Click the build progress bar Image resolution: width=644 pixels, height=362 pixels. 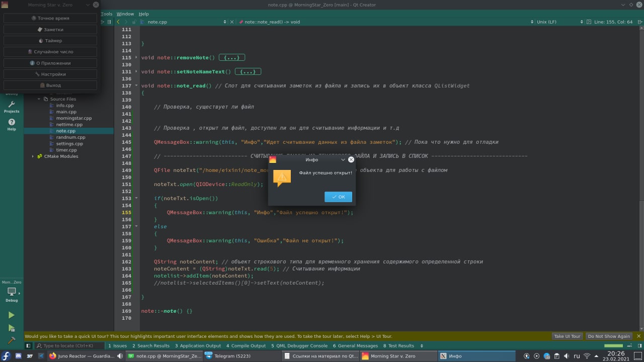click(613, 346)
